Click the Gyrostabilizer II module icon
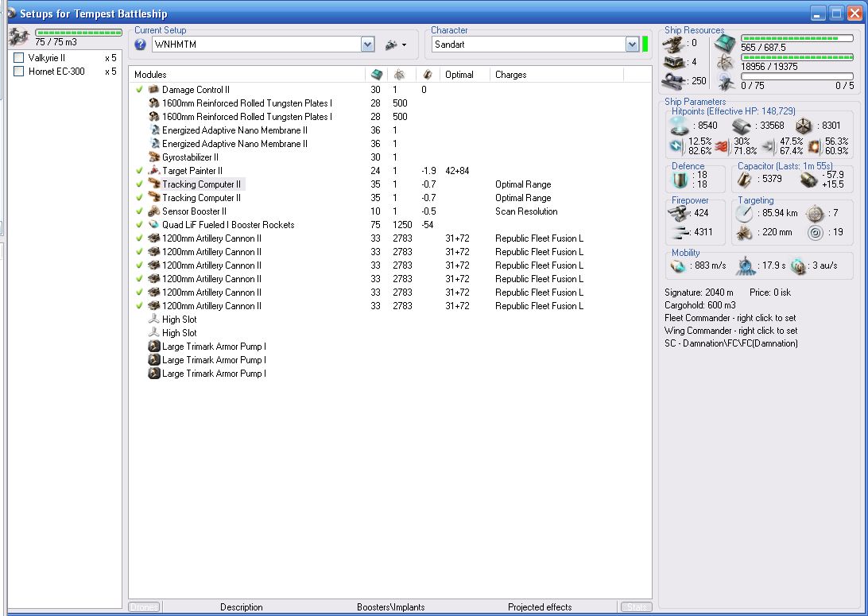 coord(154,157)
